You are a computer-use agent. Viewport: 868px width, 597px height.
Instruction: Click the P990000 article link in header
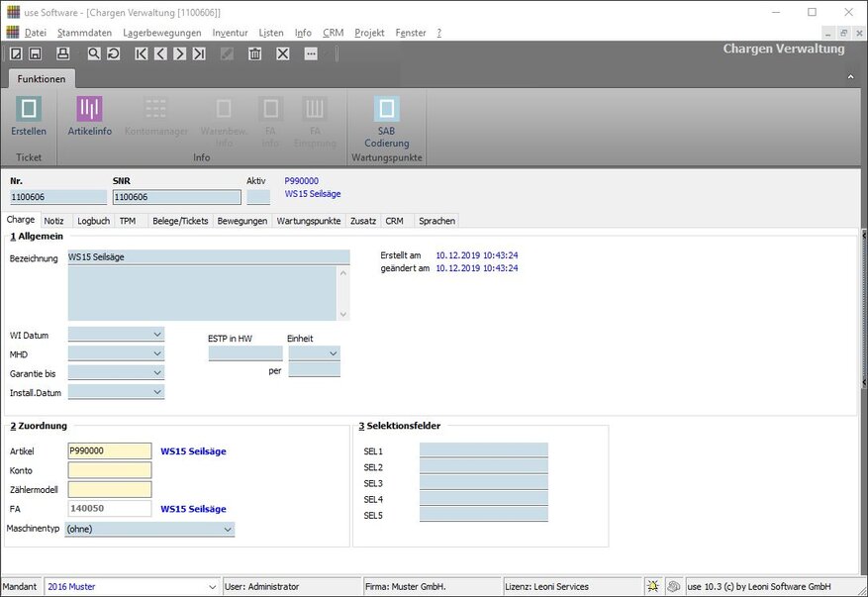301,181
